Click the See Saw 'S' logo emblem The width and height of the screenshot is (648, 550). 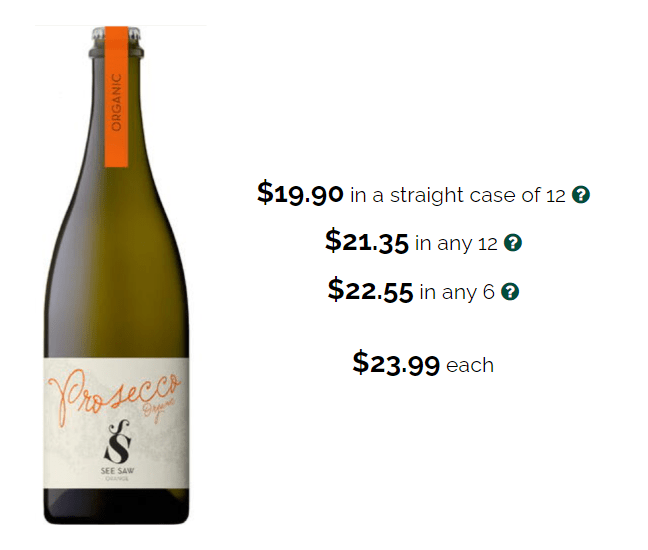[117, 441]
